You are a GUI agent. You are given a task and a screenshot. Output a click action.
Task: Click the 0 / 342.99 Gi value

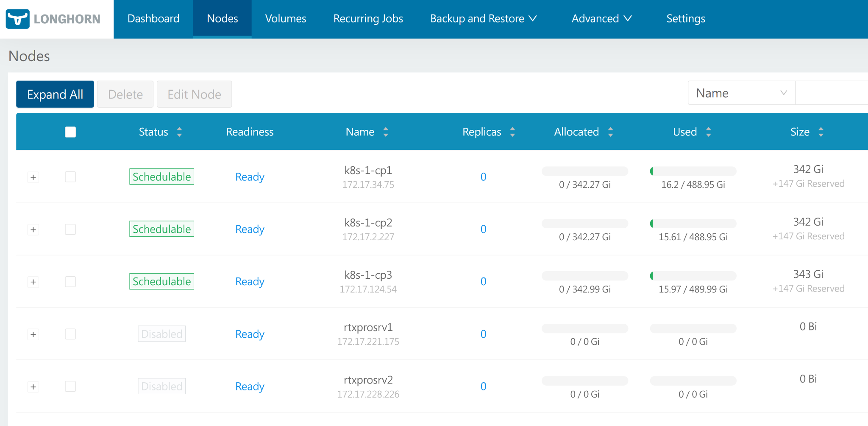pos(585,289)
